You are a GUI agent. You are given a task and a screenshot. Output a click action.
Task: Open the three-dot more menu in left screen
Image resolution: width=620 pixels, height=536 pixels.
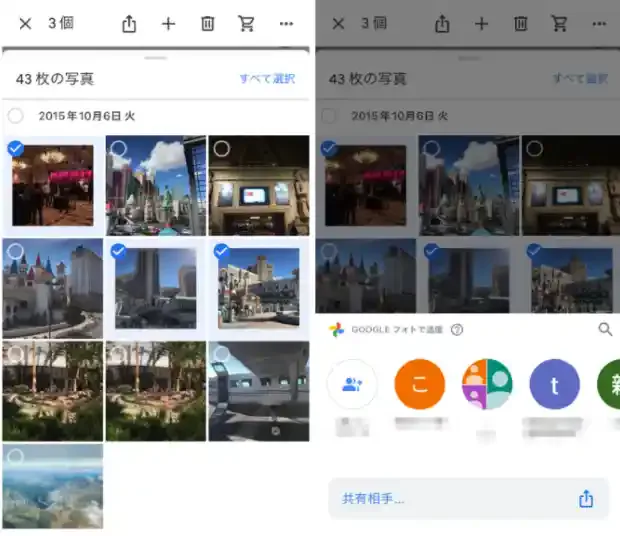point(286,24)
